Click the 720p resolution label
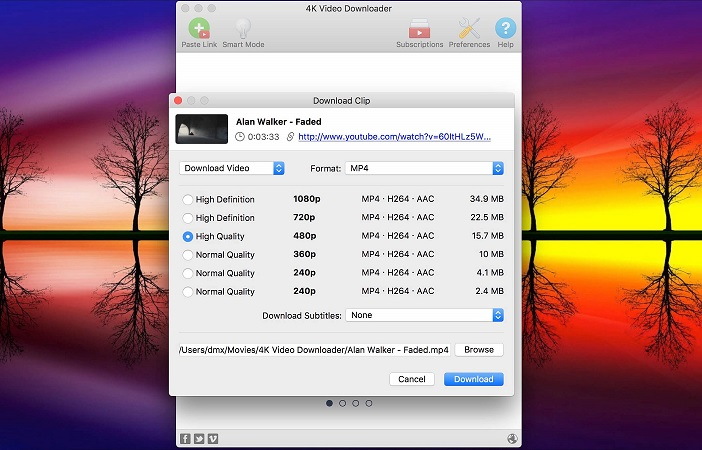 (x=304, y=217)
